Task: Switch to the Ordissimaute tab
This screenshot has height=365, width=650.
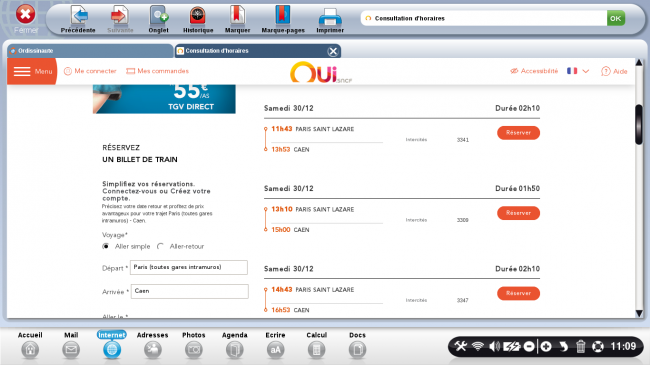Action: tap(90, 51)
